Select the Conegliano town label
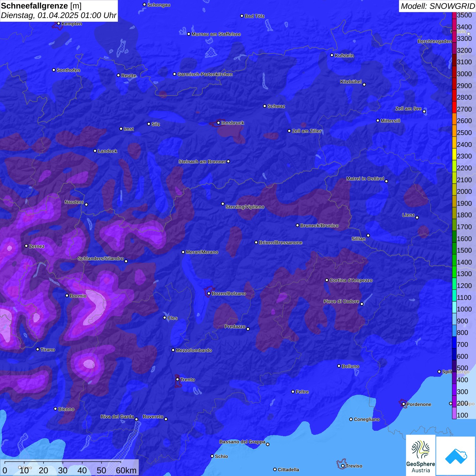Image resolution: width=476 pixels, height=476 pixels. (x=367, y=419)
